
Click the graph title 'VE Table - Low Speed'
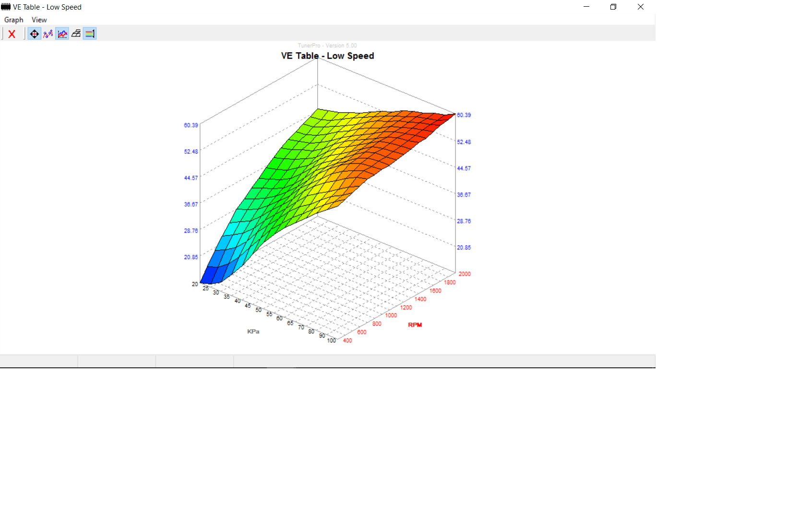(327, 56)
